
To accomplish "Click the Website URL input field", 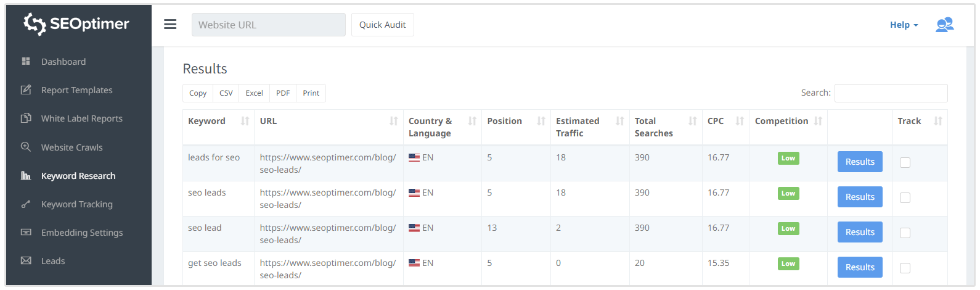I will (269, 25).
